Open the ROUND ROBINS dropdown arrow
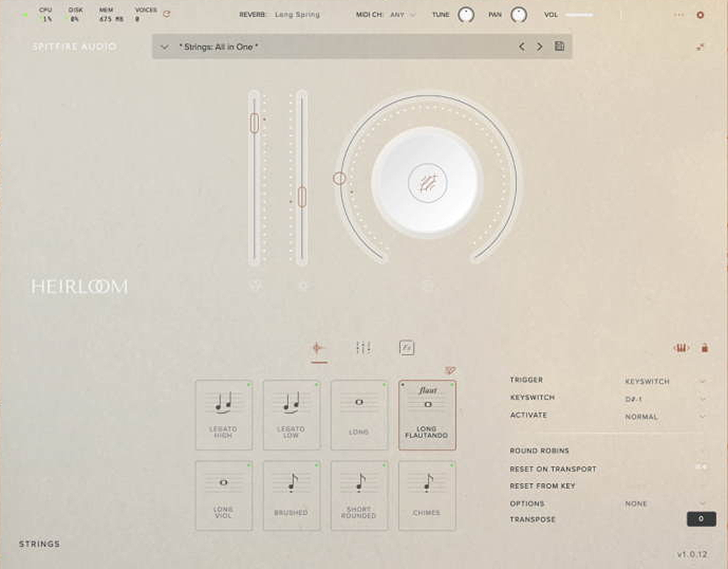 703,451
